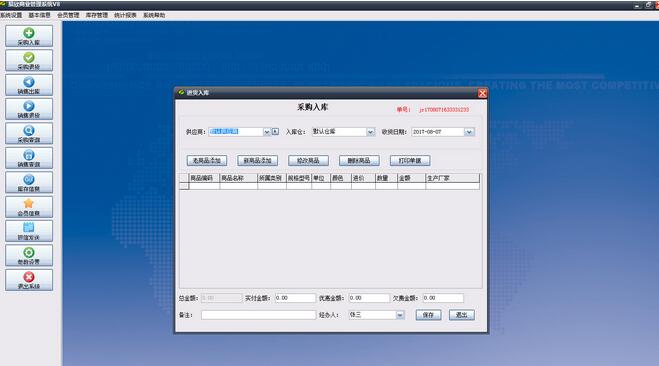The image size is (659, 366).
Task: Open the 统计报表 menu
Action: pyautogui.click(x=125, y=15)
